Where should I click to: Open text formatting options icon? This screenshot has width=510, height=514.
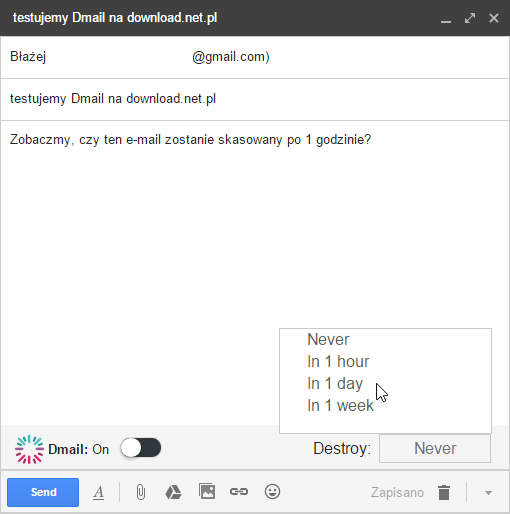point(98,492)
